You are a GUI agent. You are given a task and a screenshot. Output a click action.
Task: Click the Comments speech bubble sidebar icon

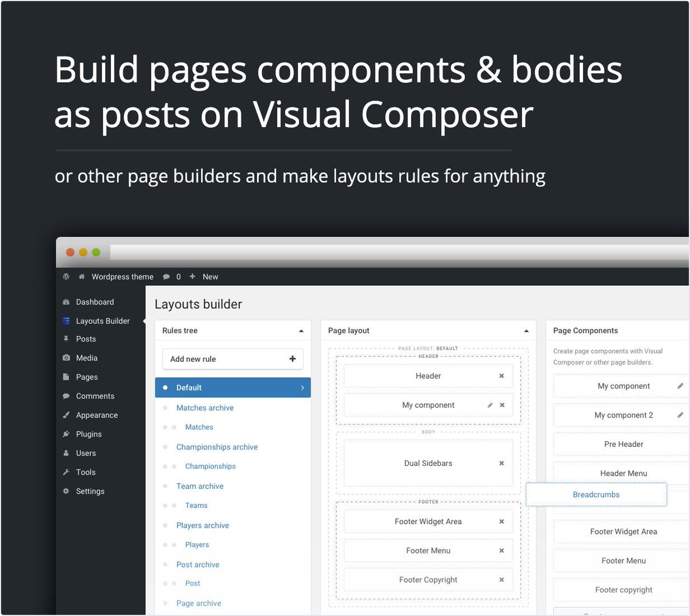click(66, 396)
